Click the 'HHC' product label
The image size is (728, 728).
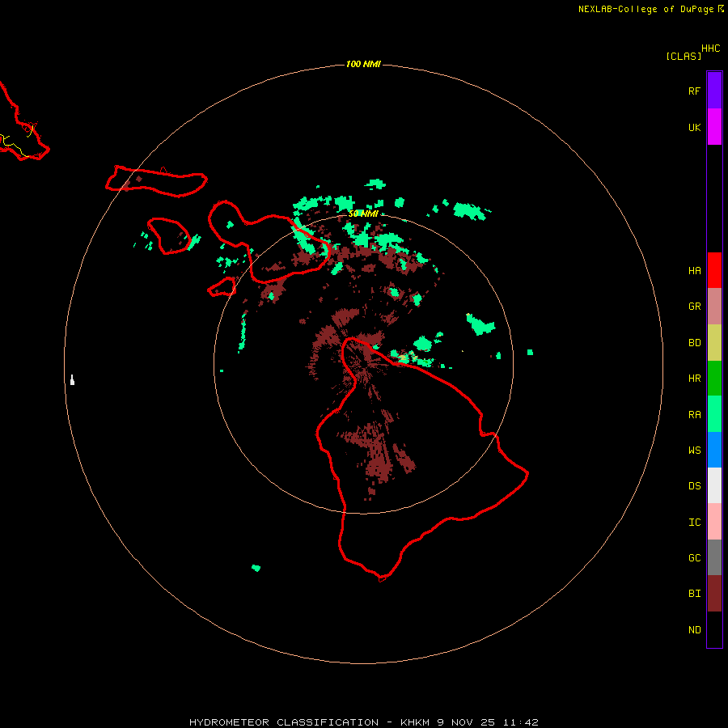[x=711, y=49]
